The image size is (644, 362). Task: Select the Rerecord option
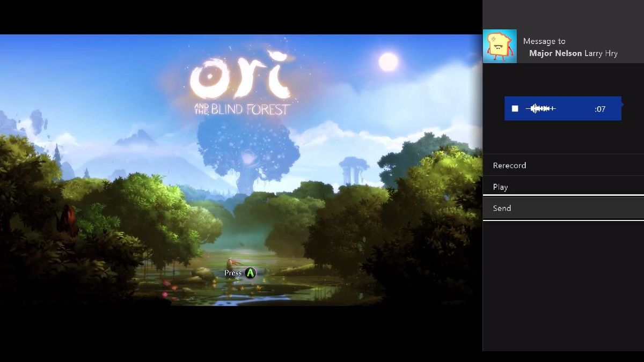563,165
